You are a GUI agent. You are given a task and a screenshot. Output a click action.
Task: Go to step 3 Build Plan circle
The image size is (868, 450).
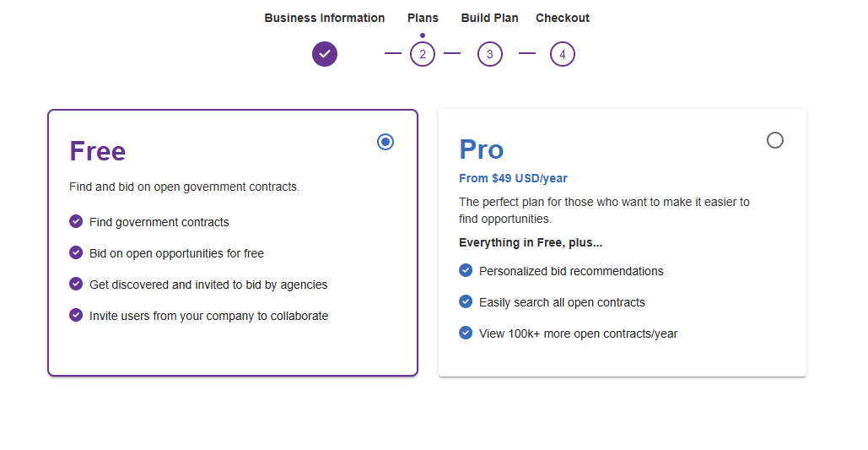coord(490,54)
